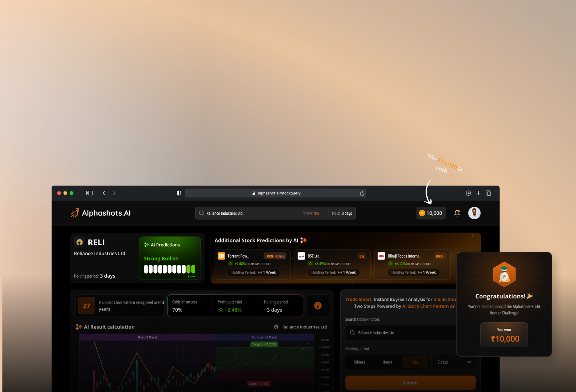Click the magnifier icon in Search stocks/Indices
576x392 pixels.
coord(352,333)
